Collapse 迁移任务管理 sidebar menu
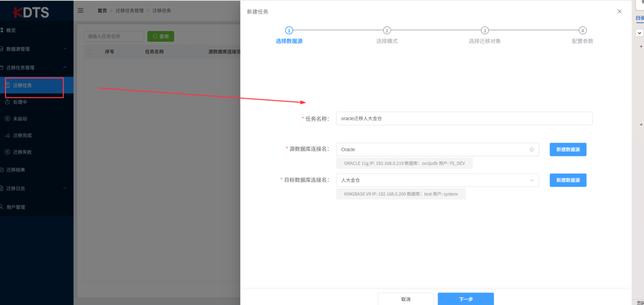Image resolution: width=644 pixels, height=305 pixels. (37, 67)
